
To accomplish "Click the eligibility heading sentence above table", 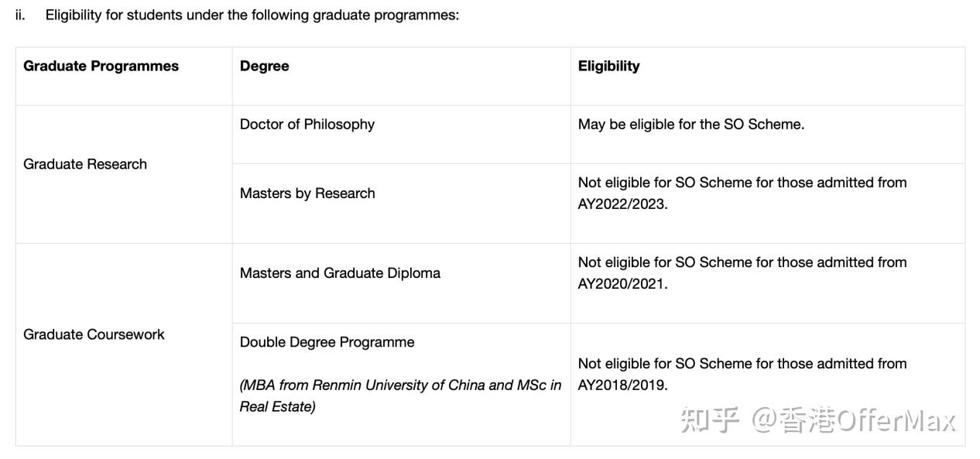I will point(252,15).
